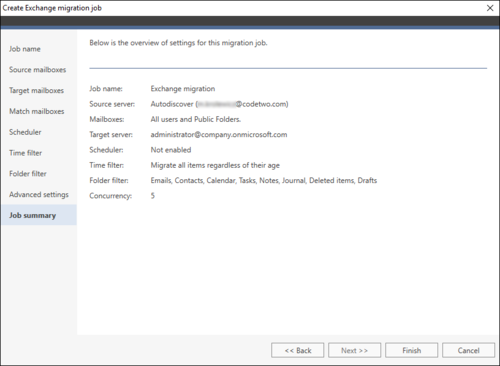Go to Source mailboxes step
This screenshot has height=366, width=500.
pos(37,70)
